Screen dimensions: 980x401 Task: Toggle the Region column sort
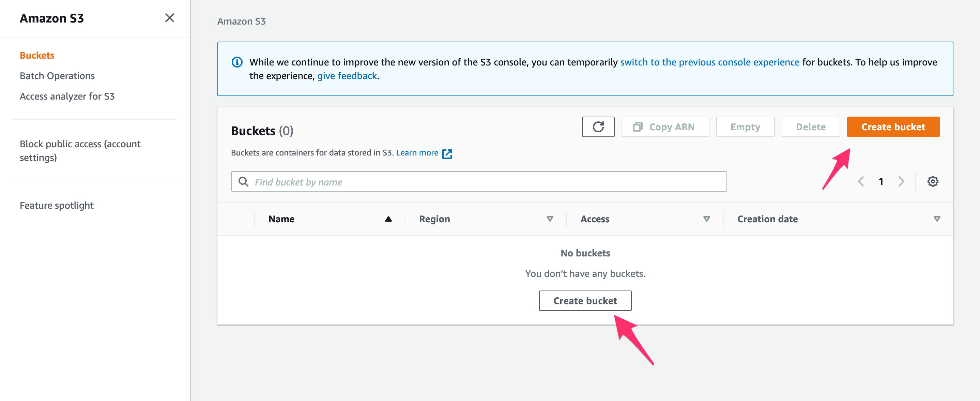coord(549,219)
